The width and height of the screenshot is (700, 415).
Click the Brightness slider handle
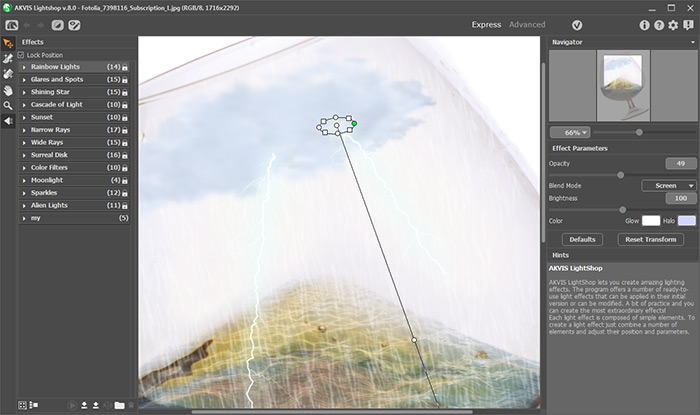coord(622,210)
